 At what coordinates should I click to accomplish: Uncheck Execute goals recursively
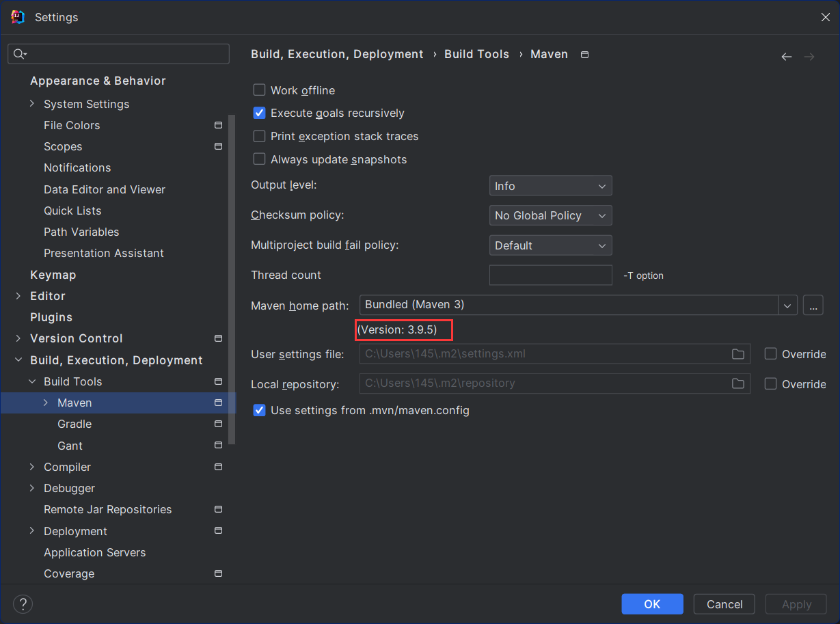click(260, 113)
